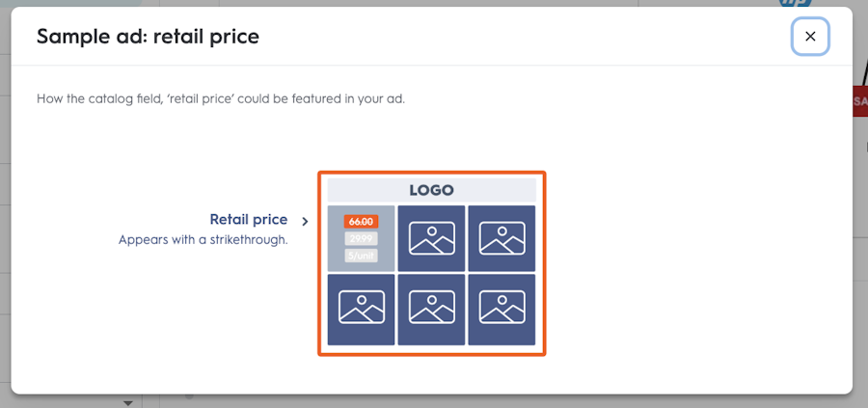Click the dialog title 'Sample ad: retail price'
Image resolution: width=868 pixels, height=408 pixels.
[148, 37]
